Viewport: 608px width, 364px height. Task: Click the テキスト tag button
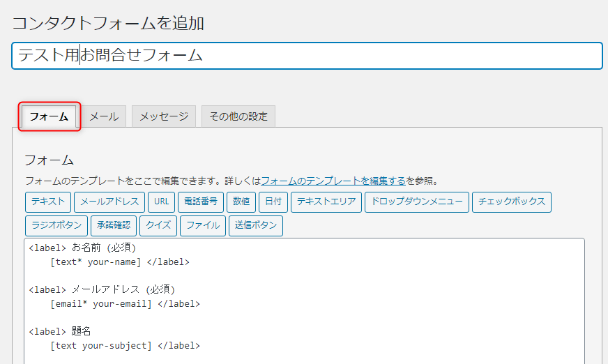pyautogui.click(x=48, y=202)
